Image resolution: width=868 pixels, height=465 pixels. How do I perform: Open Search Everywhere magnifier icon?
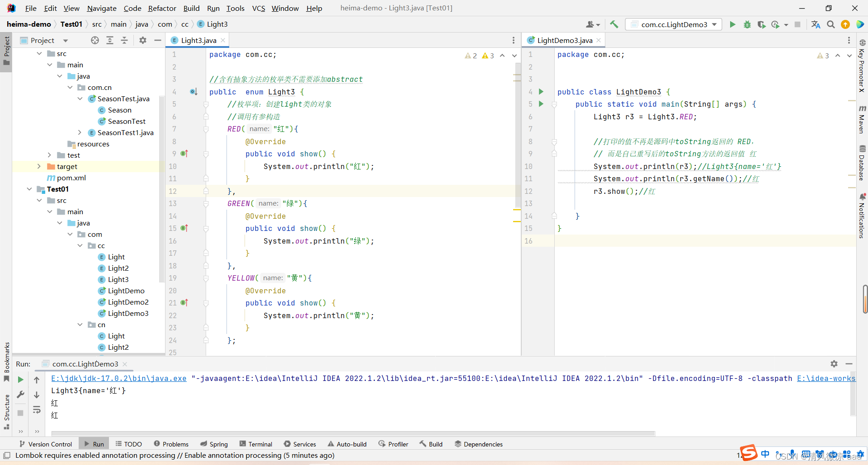[830, 24]
